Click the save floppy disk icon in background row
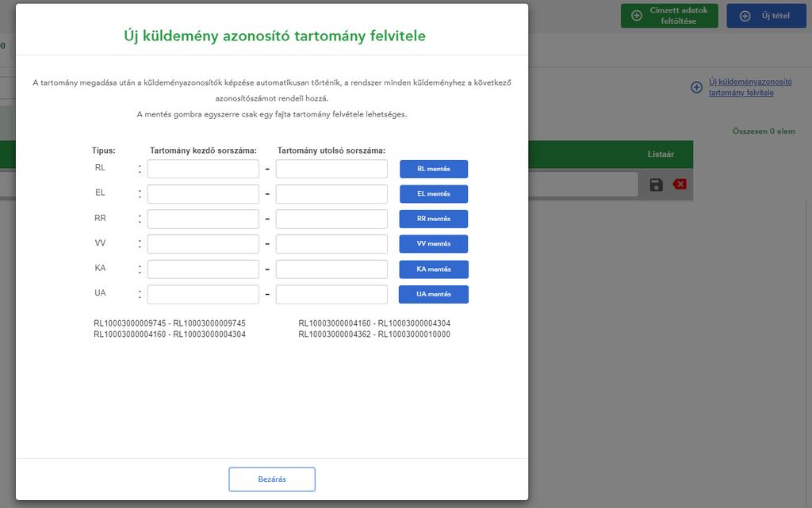This screenshot has width=812, height=508. (x=656, y=185)
